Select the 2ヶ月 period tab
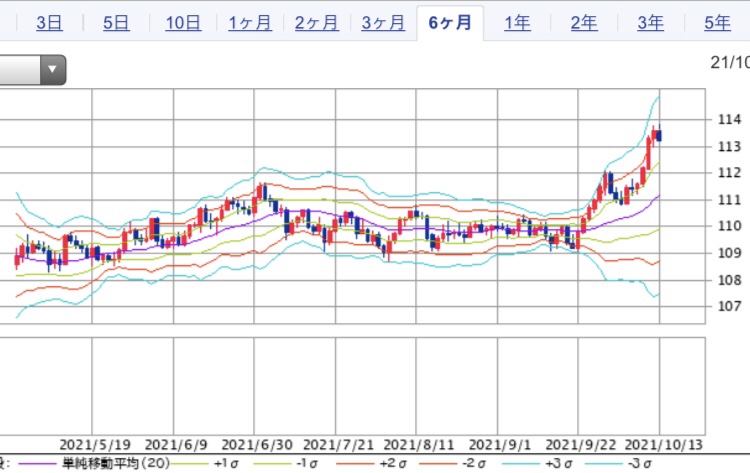 tap(317, 23)
